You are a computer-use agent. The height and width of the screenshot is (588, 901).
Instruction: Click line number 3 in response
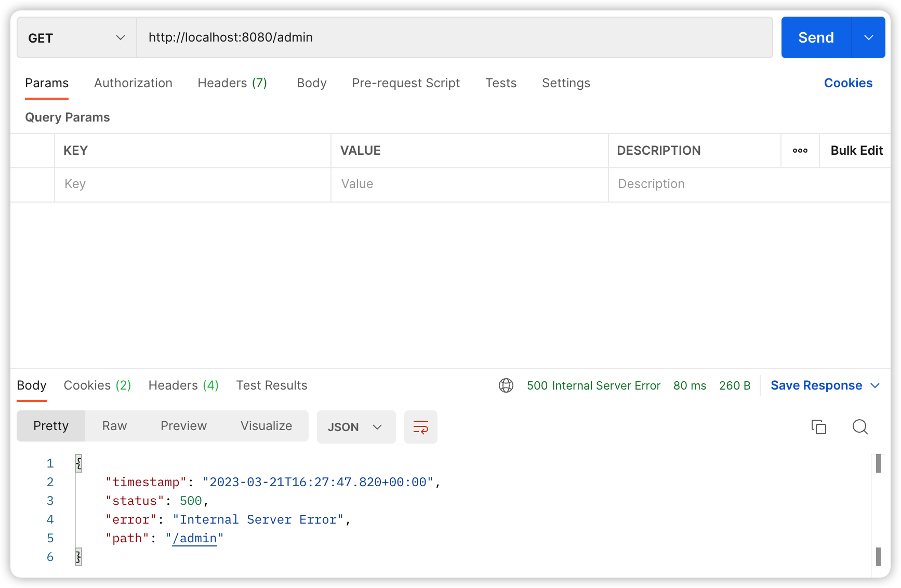click(x=50, y=501)
